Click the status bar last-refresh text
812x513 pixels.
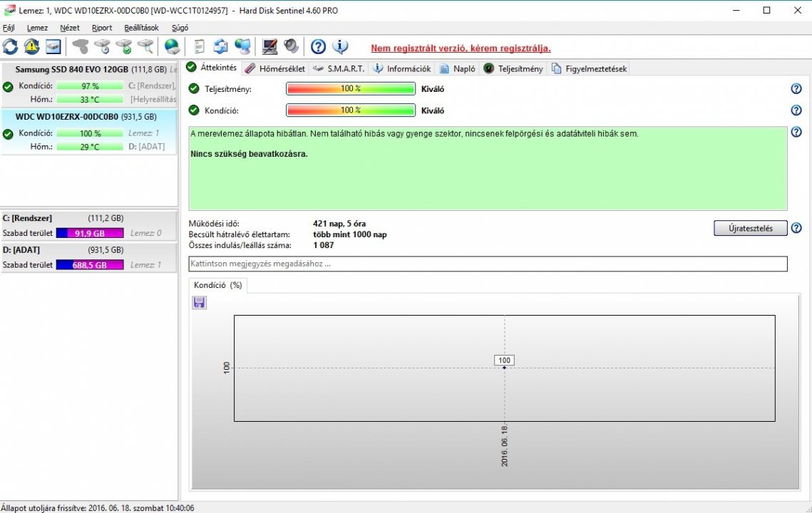[98, 508]
